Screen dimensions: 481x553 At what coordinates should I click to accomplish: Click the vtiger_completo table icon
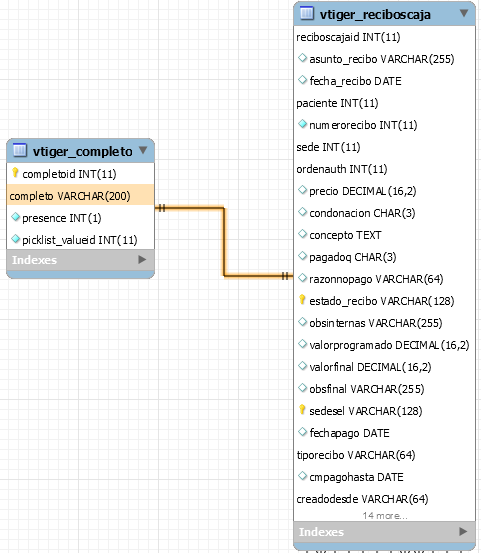[20, 150]
